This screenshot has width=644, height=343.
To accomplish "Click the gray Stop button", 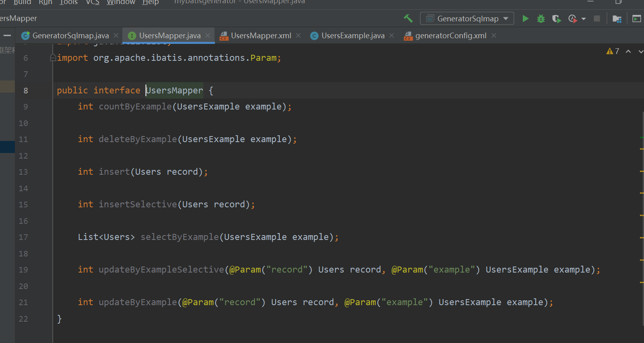I will pos(597,19).
